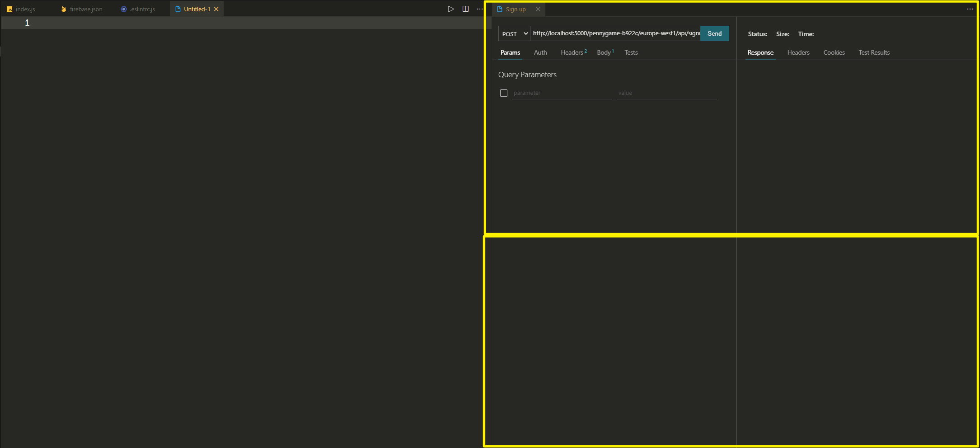
Task: Run the current file using the play icon
Action: click(450, 9)
